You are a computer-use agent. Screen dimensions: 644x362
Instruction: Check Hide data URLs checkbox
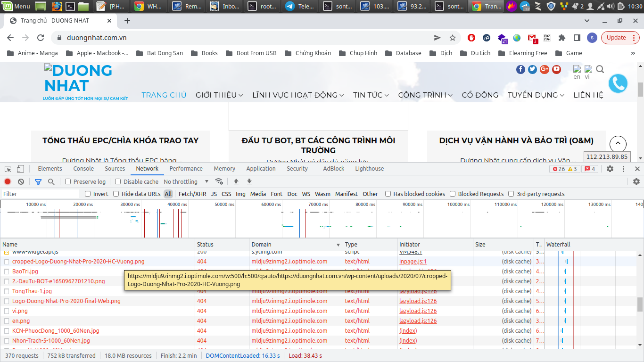point(116,194)
